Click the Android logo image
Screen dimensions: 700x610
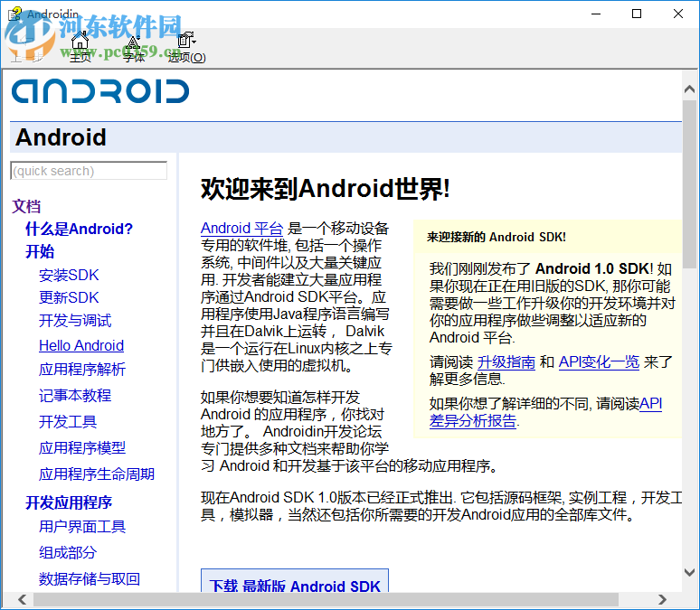coord(100,91)
